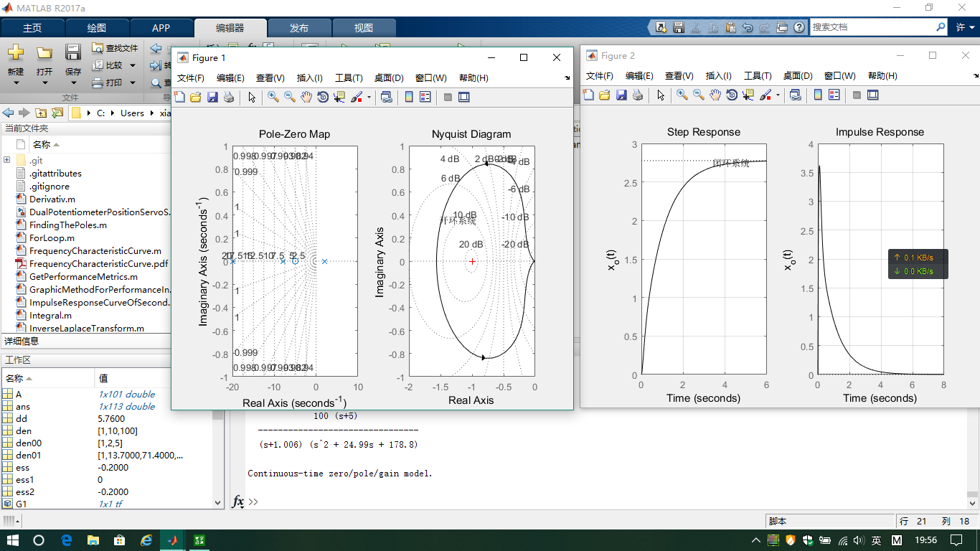Hide plot tools in Figure 1

[448, 97]
